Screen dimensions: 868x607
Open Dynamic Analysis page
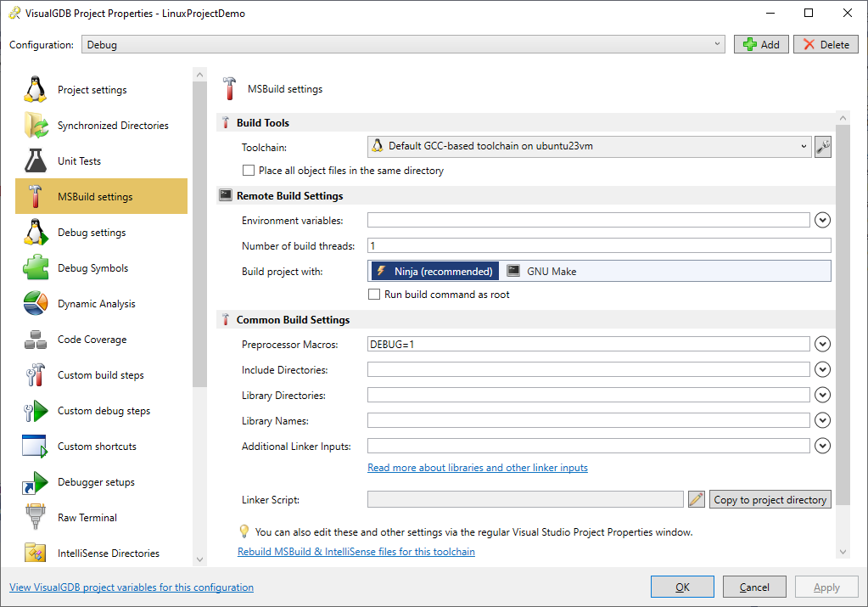click(x=101, y=304)
